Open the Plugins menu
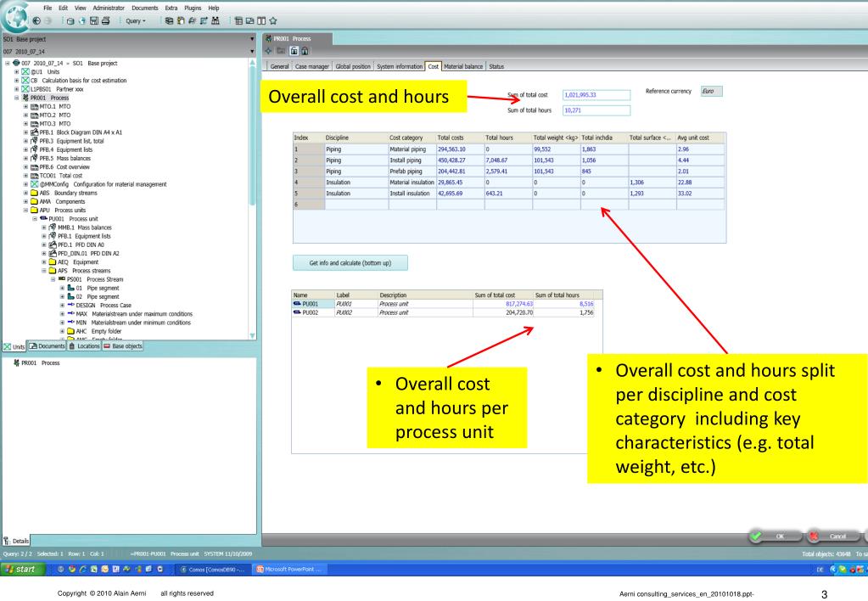Image resolution: width=868 pixels, height=601 pixels. tap(193, 8)
